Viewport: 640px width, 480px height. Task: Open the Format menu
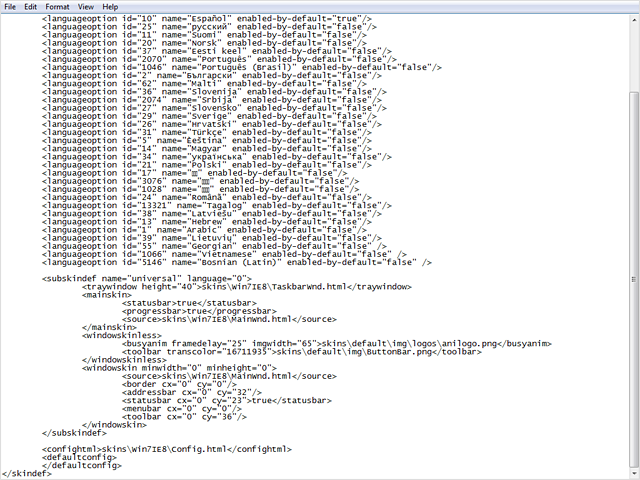[57, 6]
